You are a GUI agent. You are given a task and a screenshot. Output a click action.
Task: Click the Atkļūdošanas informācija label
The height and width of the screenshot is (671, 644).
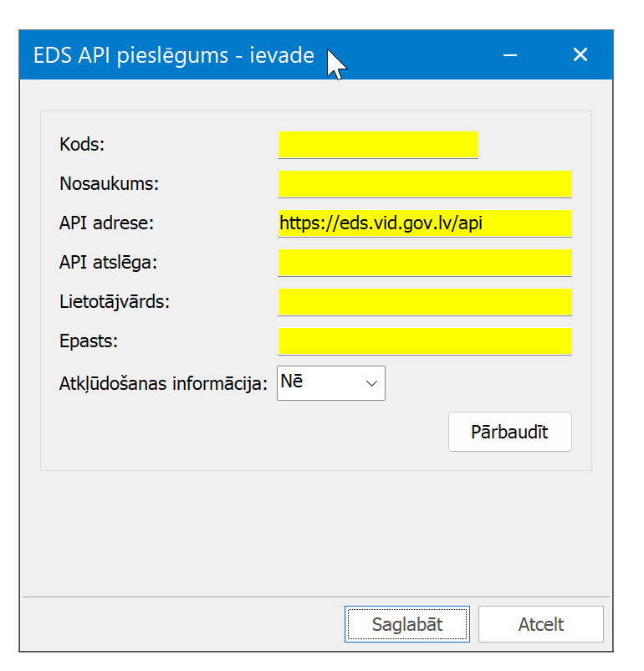(162, 382)
